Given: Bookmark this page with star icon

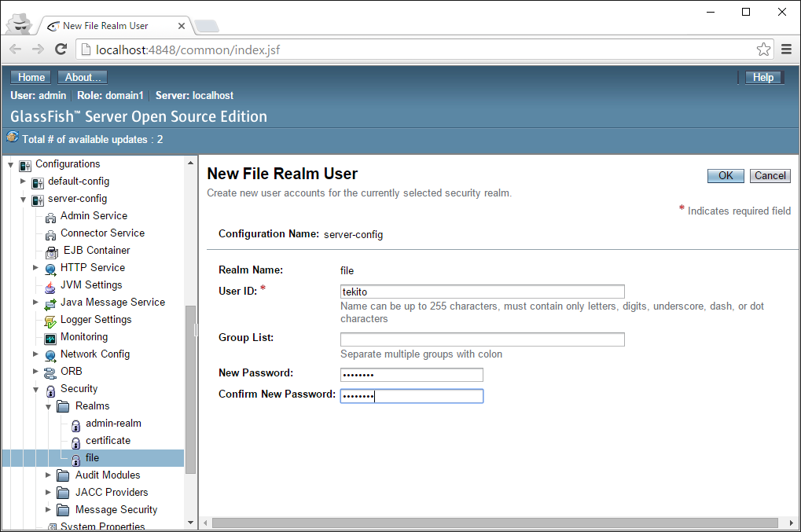Looking at the screenshot, I should [763, 50].
